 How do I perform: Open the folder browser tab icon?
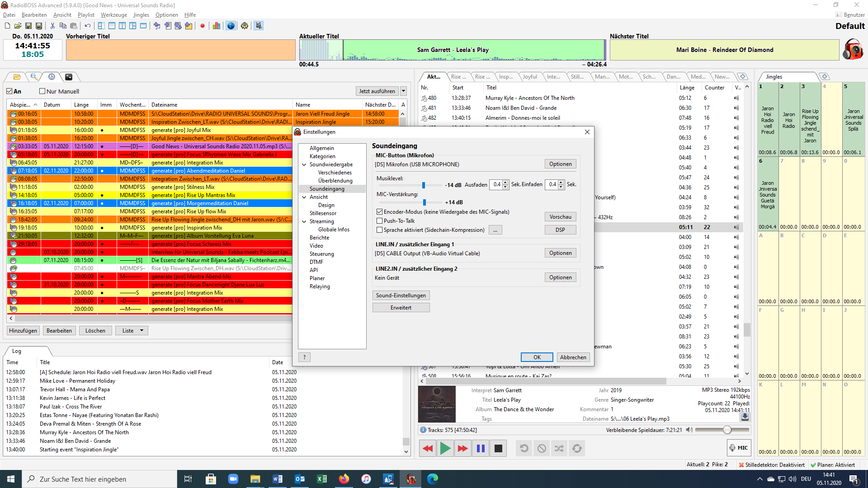coord(17,77)
